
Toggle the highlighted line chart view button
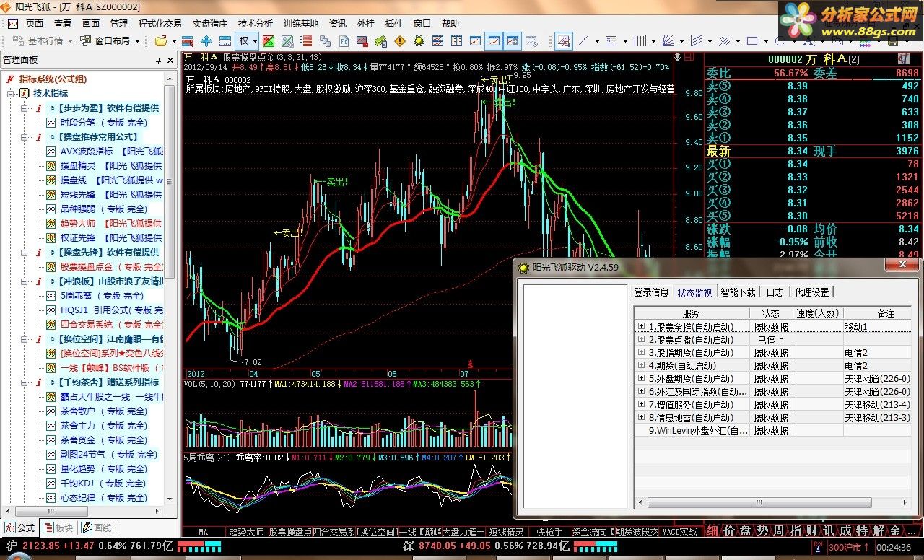494,41
